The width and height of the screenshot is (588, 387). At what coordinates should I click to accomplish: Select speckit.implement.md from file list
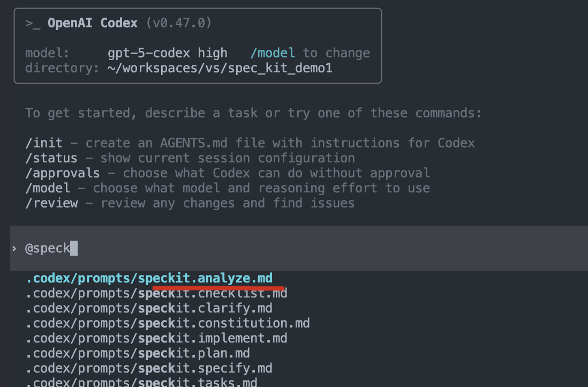point(156,338)
